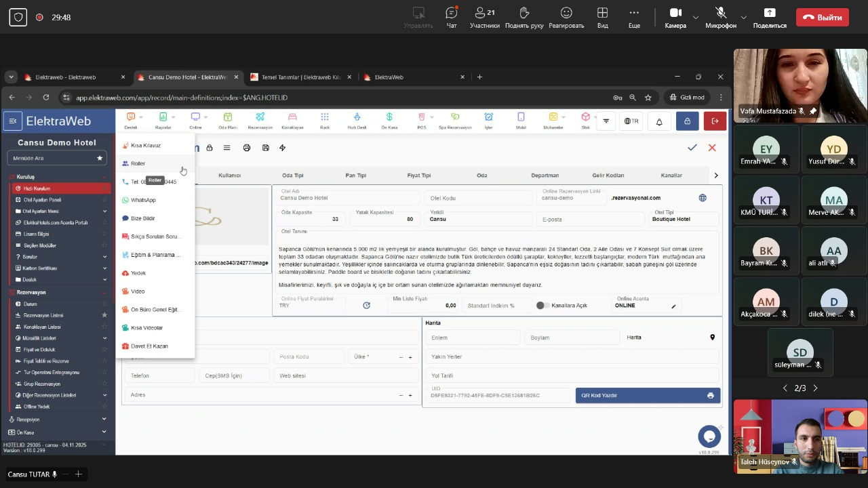Image resolution: width=868 pixels, height=488 pixels.
Task: Click the map location pin icon
Action: coord(712,338)
